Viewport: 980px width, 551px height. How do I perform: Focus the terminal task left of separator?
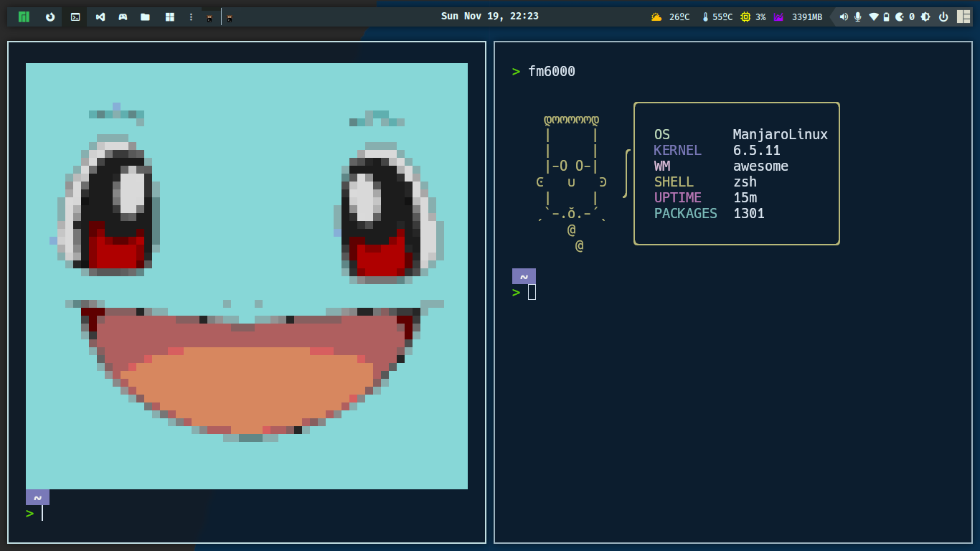pos(209,17)
